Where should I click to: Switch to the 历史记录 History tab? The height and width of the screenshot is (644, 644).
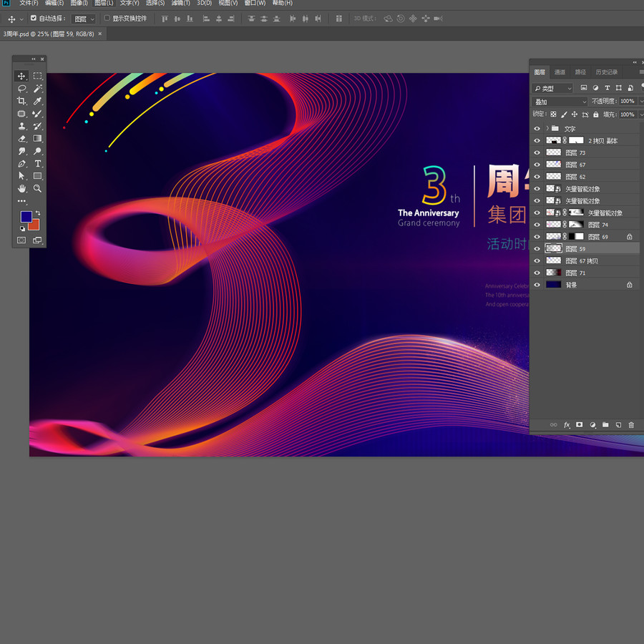coord(607,72)
